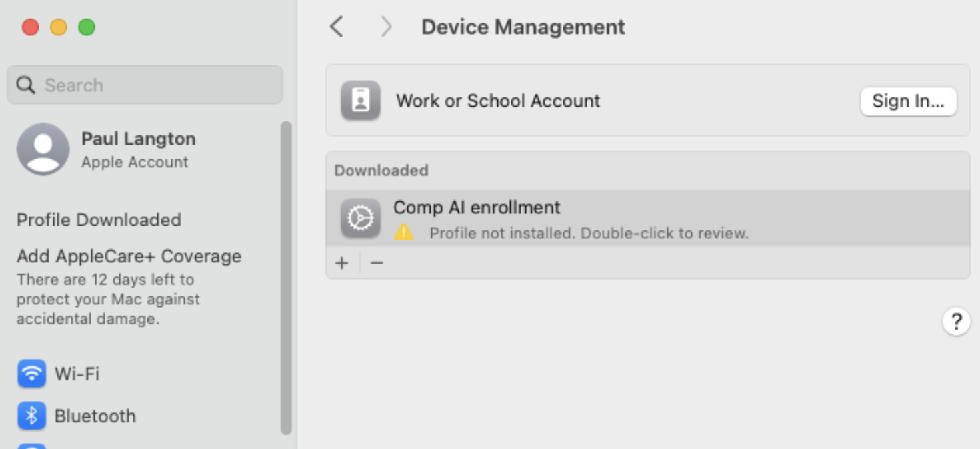The image size is (980, 449).
Task: Click the Work or School Account badge icon
Action: [361, 101]
